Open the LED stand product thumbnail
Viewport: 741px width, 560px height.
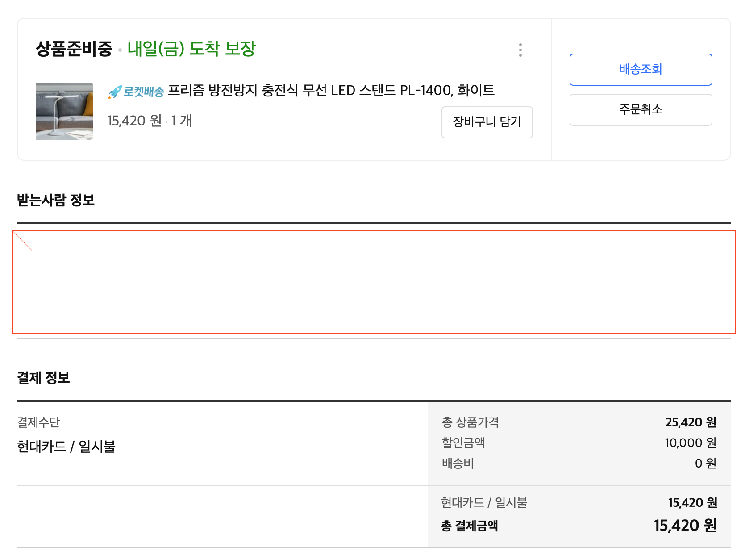[64, 112]
